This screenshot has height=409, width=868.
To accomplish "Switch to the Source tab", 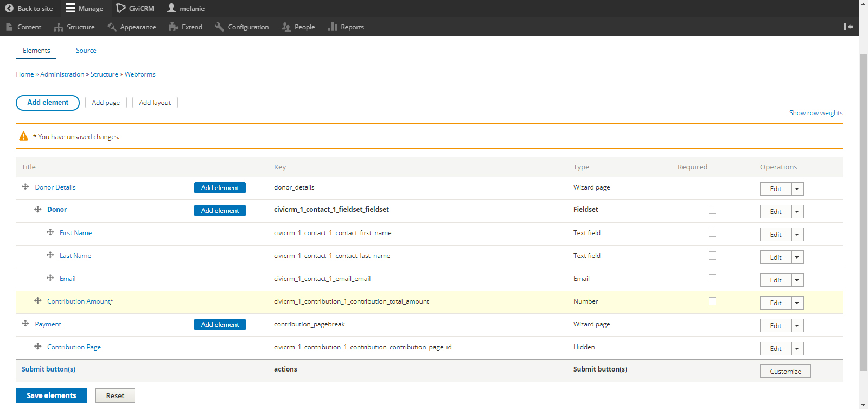I will (x=86, y=51).
